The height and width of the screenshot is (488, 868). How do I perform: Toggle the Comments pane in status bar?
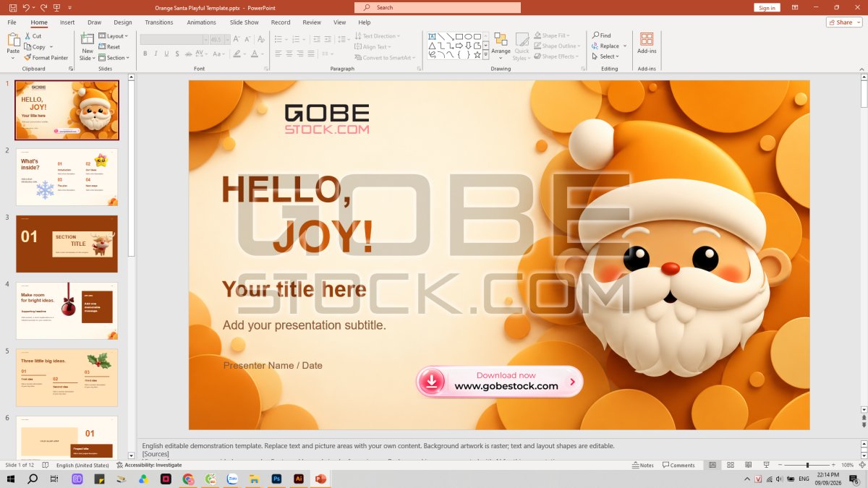coord(679,465)
